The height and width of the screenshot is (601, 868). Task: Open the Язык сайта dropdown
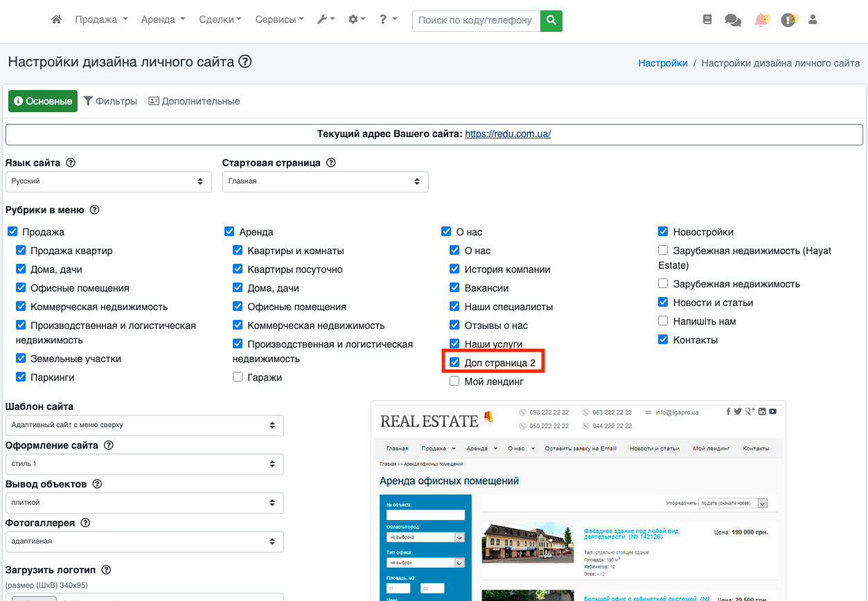tap(108, 181)
